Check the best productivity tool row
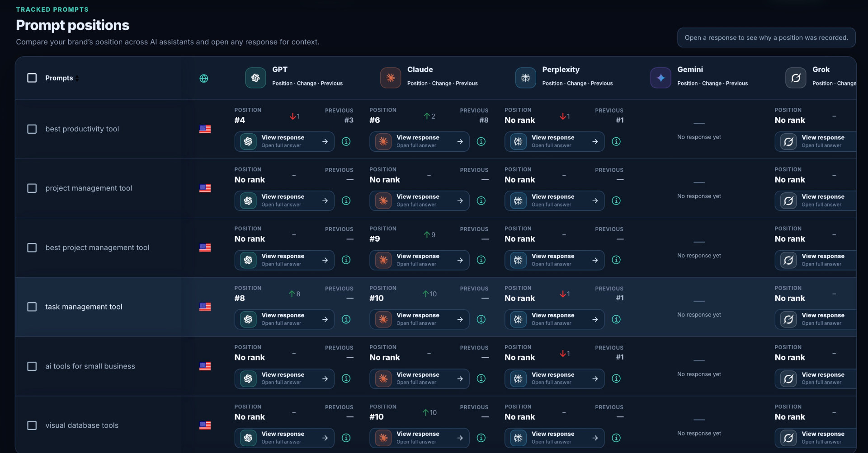 tap(32, 129)
